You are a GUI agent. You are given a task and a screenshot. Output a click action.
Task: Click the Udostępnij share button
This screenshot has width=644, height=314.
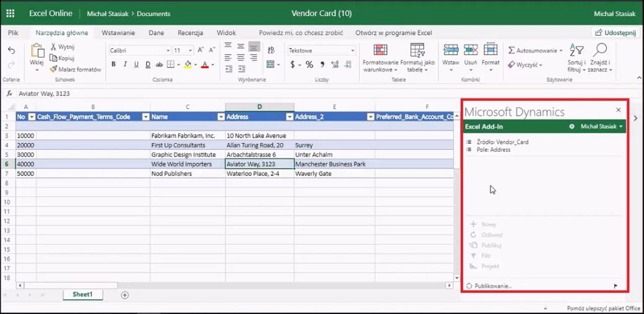point(616,33)
